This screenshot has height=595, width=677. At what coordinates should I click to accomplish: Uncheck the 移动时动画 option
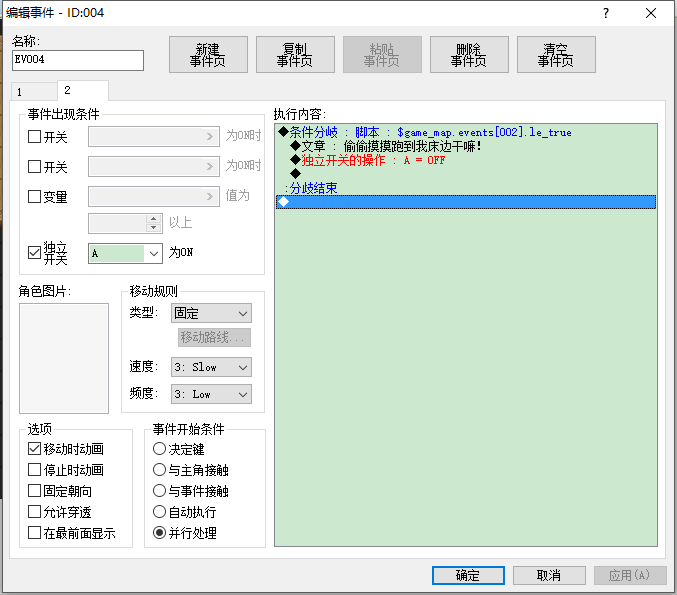click(x=34, y=449)
